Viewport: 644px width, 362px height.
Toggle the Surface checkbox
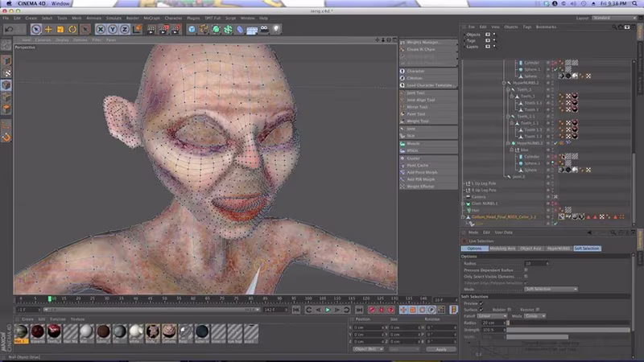481,310
